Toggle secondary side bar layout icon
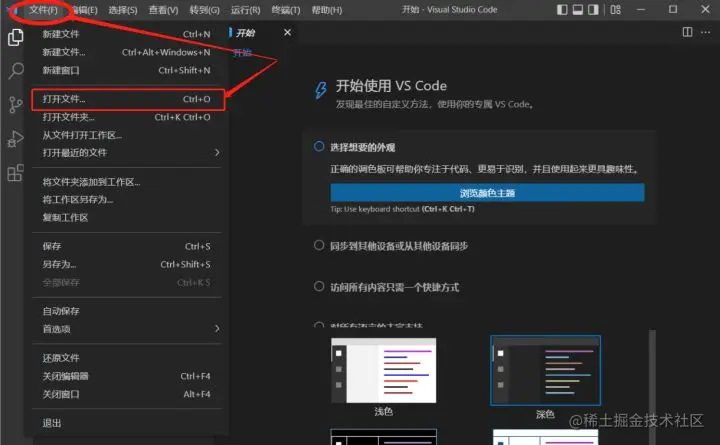Image resolution: width=720 pixels, height=445 pixels. 593,10
